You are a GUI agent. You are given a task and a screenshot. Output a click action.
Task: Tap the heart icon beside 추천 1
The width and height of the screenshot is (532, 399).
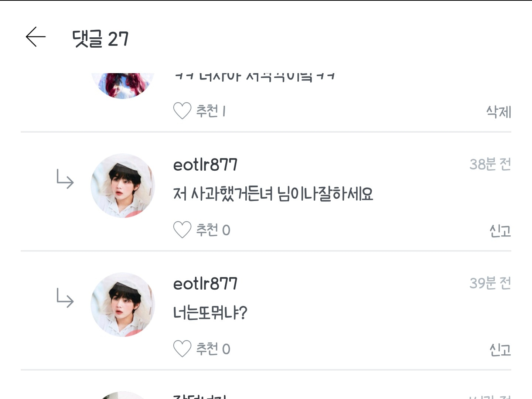coord(182,110)
